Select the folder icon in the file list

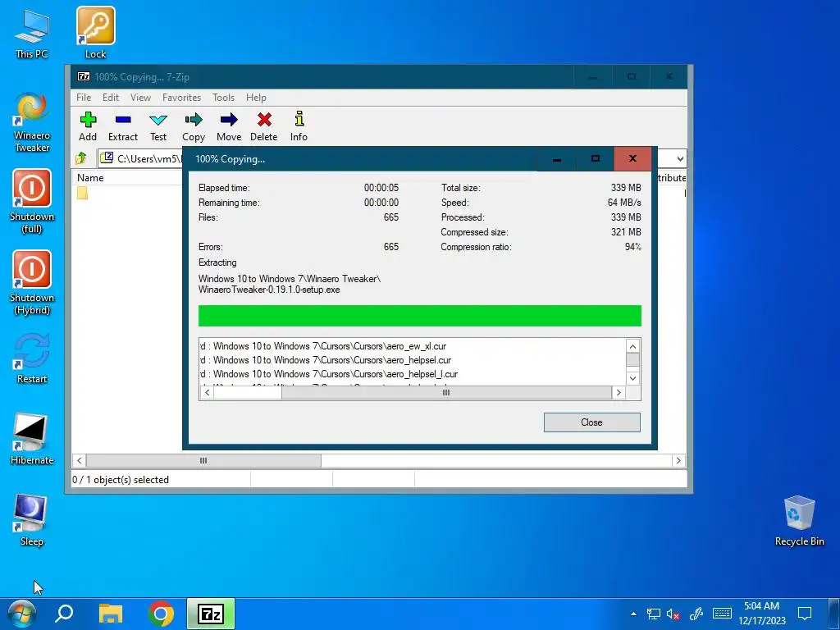83,193
